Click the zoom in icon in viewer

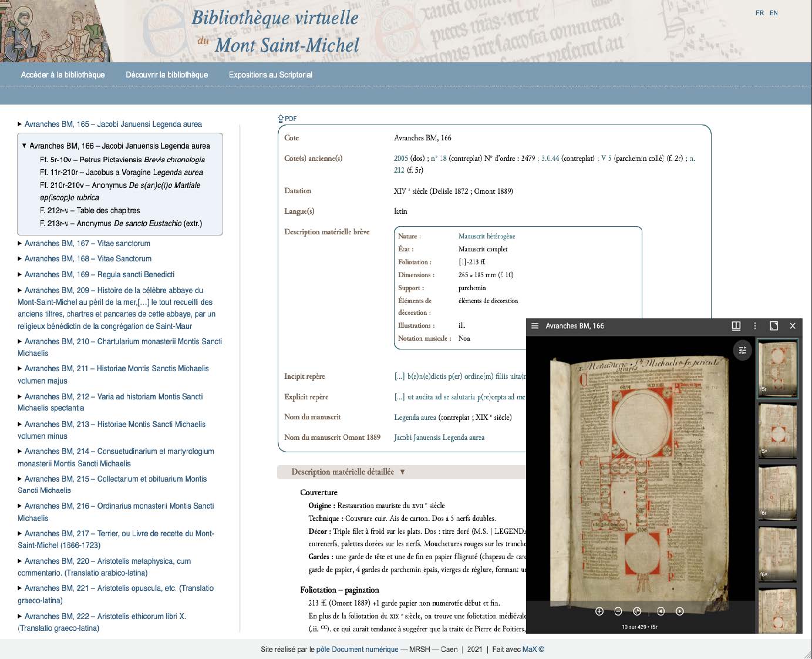click(599, 611)
